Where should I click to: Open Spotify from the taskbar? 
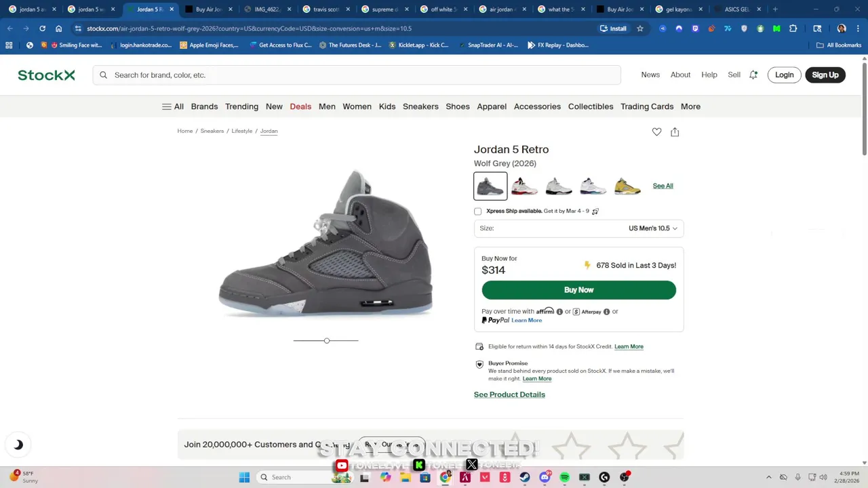pyautogui.click(x=565, y=477)
